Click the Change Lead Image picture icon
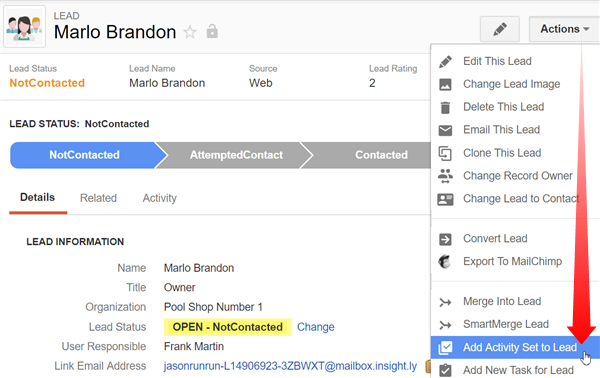Screen dimensions: 600x378 tap(445, 84)
